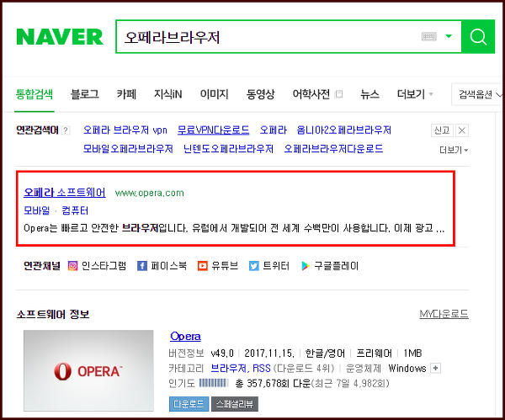Click the 유튜브 channel link
The image size is (505, 420).
225,266
